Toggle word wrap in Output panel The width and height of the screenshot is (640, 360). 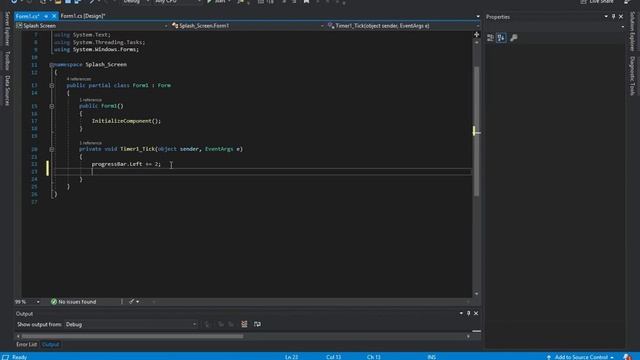point(257,324)
